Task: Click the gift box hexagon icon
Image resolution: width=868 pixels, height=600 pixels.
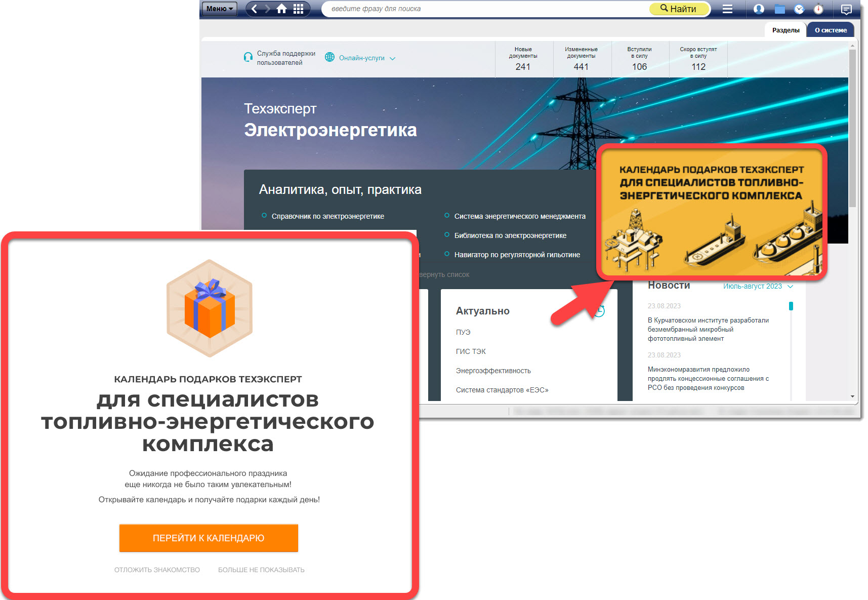Action: (x=209, y=308)
